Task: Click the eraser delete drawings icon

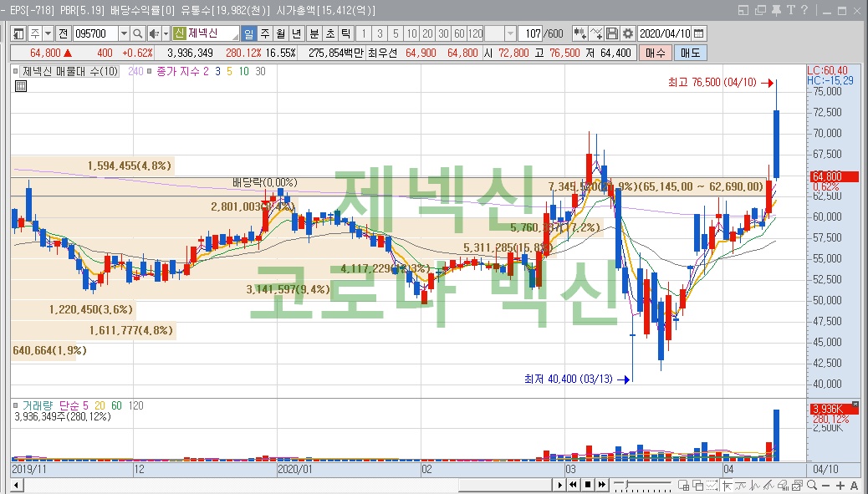Action: pyautogui.click(x=783, y=485)
